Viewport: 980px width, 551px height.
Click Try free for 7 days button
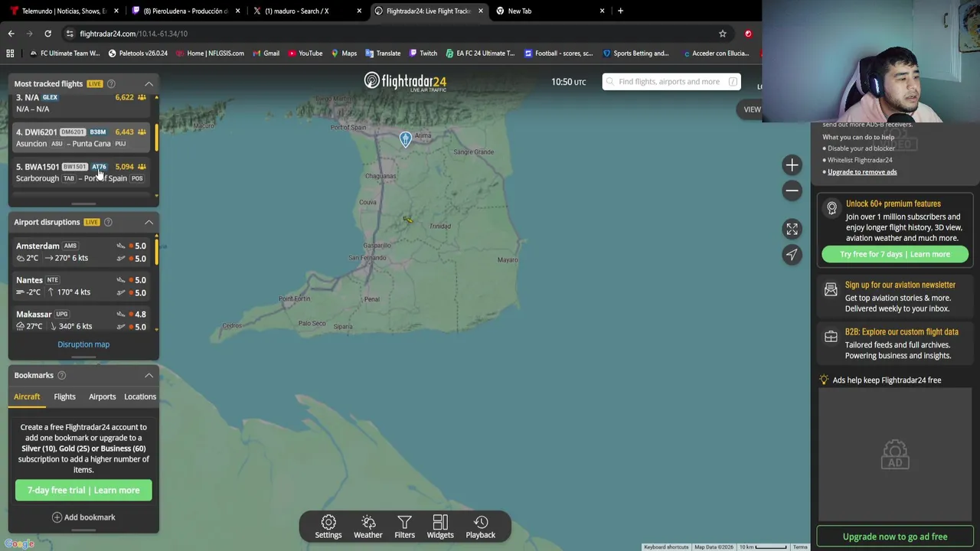(x=894, y=254)
